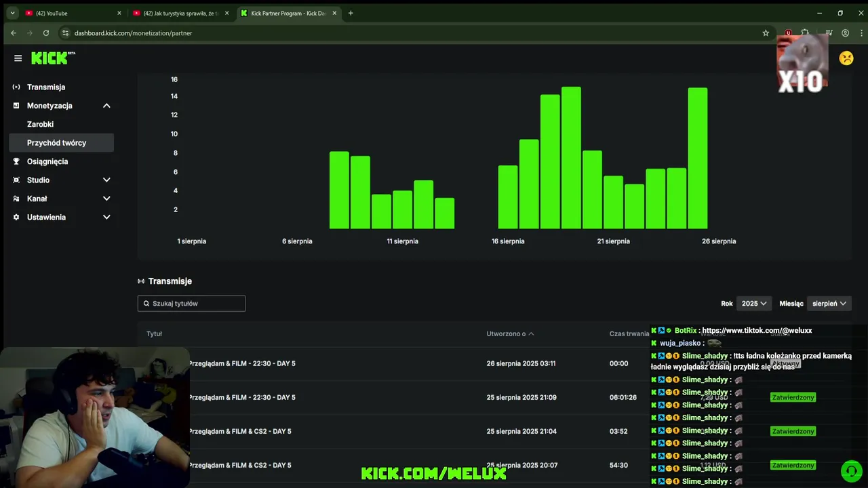Screen dimensions: 868x488
Task: Collapse the Monetyzacja section
Action: point(106,106)
